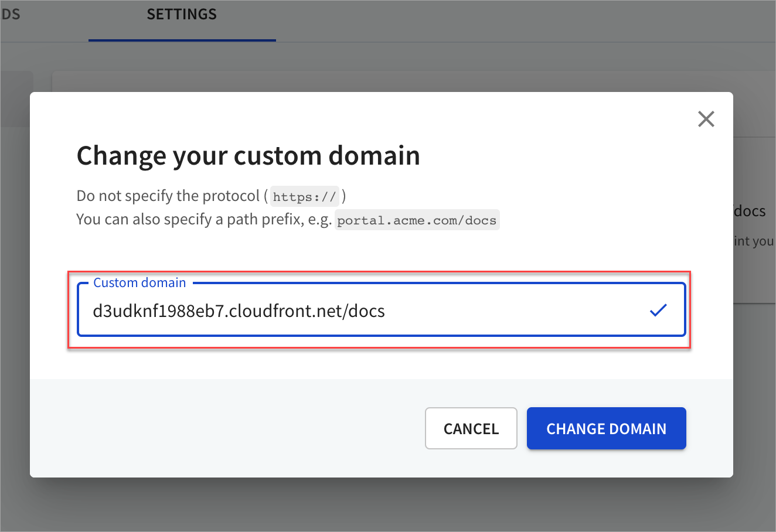Click the 'Custom domain' field label
The image size is (776, 532).
[139, 282]
